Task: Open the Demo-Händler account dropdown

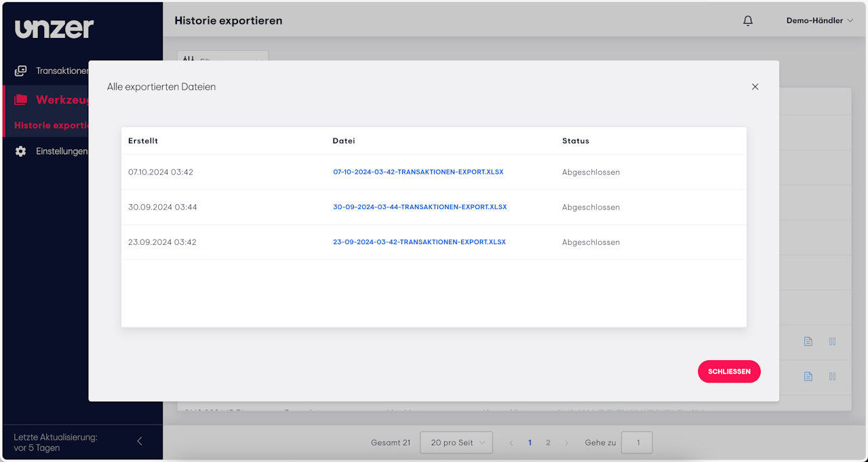Action: [x=819, y=21]
